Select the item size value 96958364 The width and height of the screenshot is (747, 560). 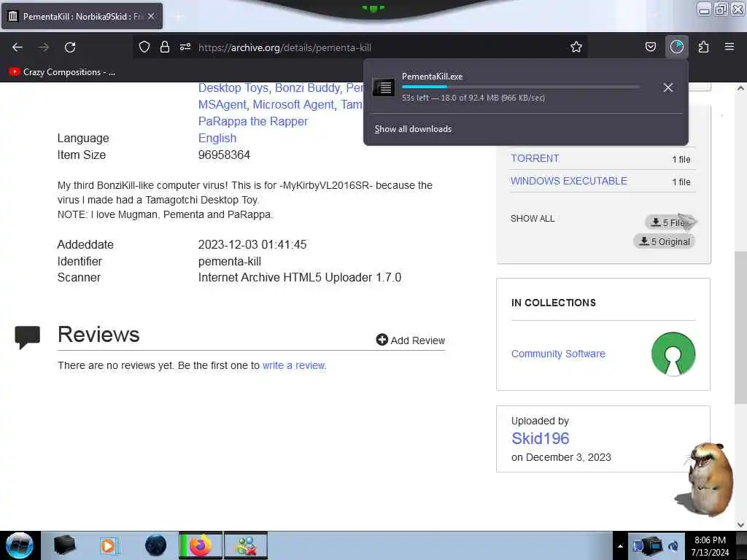coord(224,155)
